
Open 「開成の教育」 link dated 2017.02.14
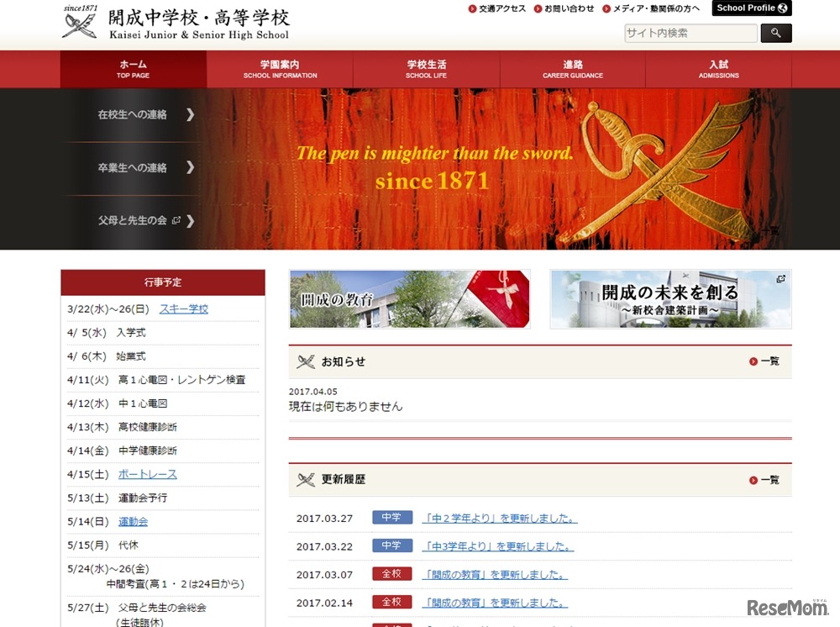tap(495, 603)
